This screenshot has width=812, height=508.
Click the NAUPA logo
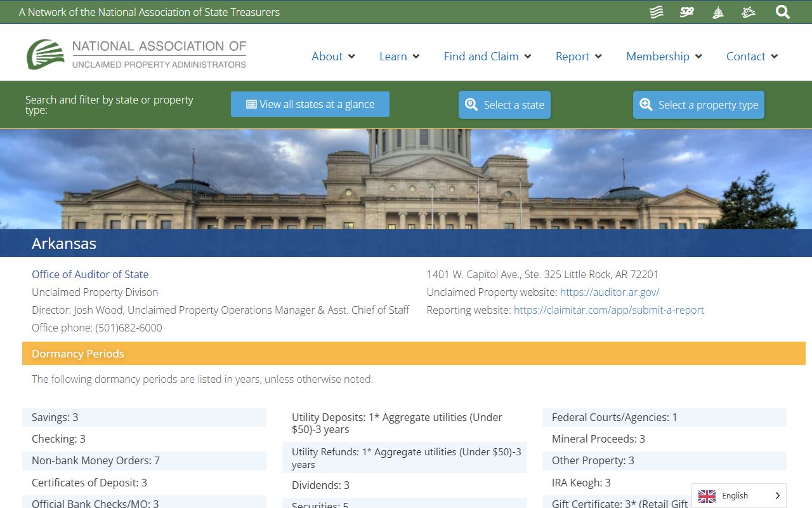point(136,54)
